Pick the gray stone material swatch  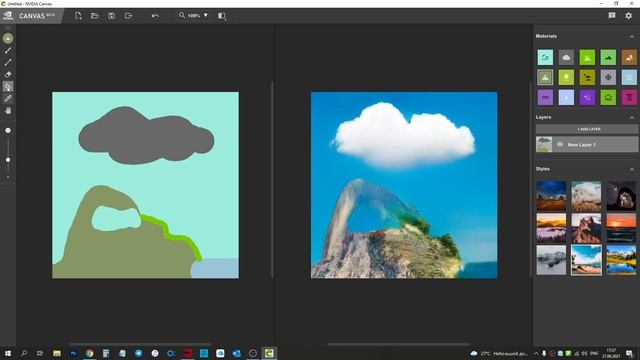[608, 77]
